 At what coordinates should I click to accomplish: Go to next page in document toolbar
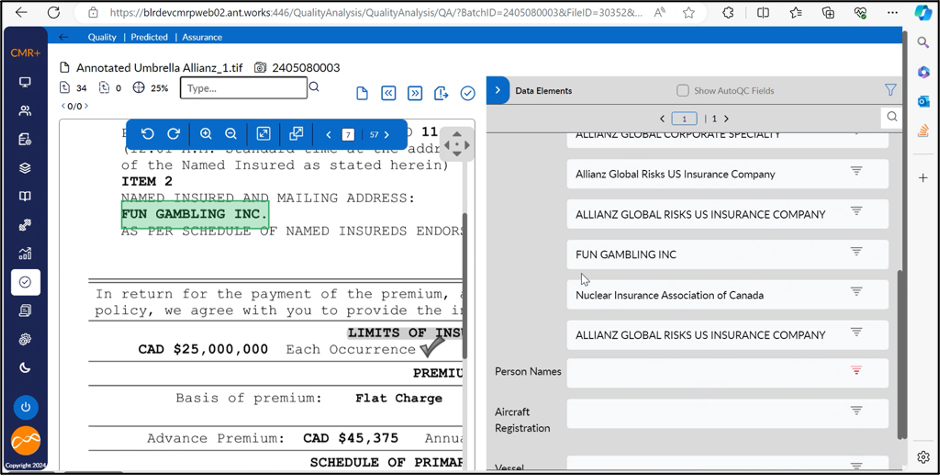click(x=387, y=134)
